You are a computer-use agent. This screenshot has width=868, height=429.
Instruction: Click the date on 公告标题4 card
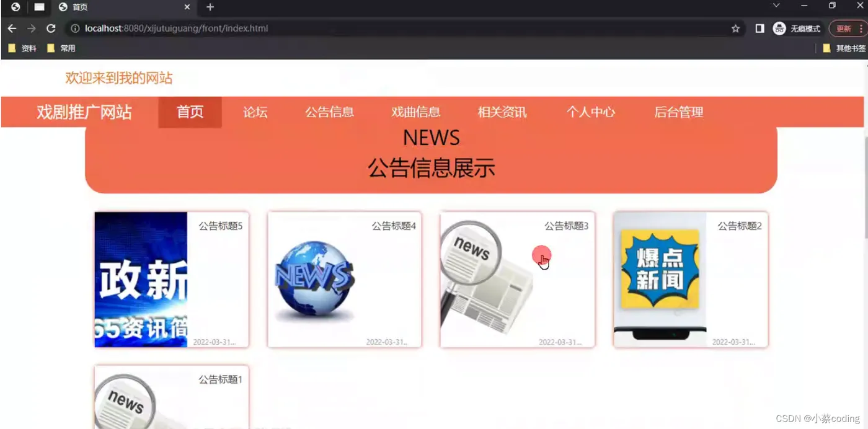387,342
